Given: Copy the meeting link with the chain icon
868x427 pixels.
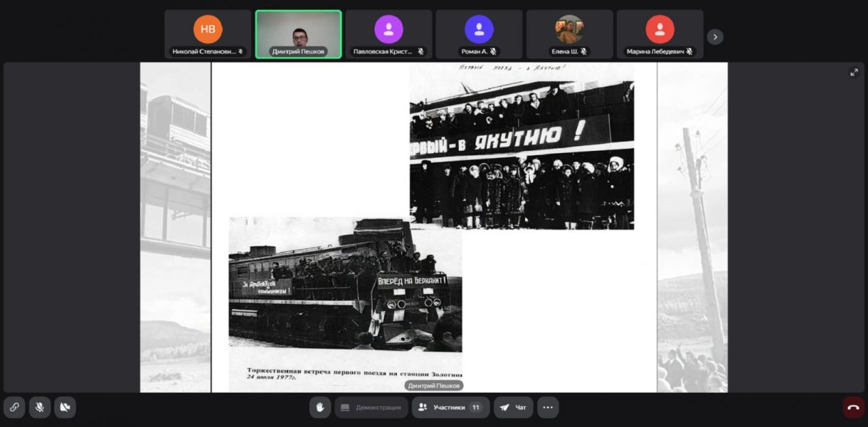Looking at the screenshot, I should coord(14,407).
